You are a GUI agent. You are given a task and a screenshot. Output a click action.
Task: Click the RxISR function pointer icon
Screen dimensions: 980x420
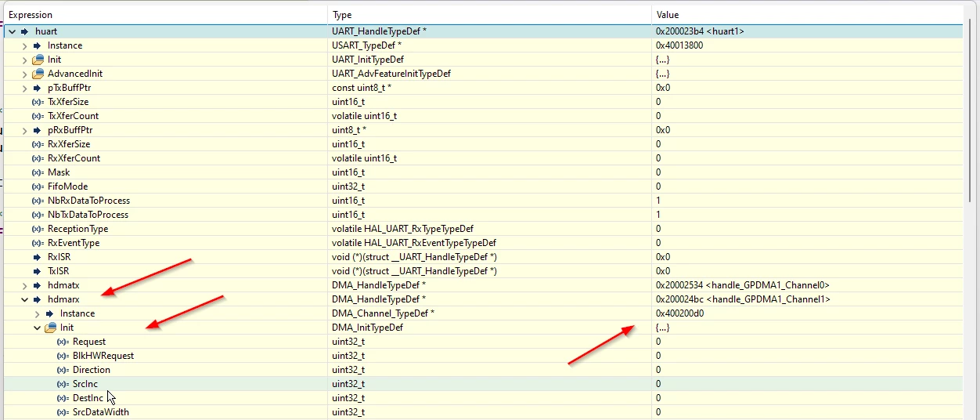point(38,257)
